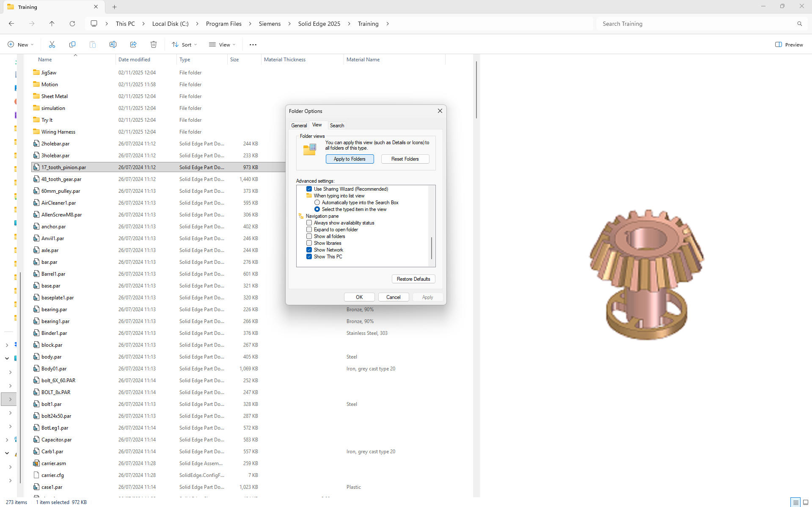Open the Search tab in Folder Options
This screenshot has width=812, height=507.
point(337,126)
